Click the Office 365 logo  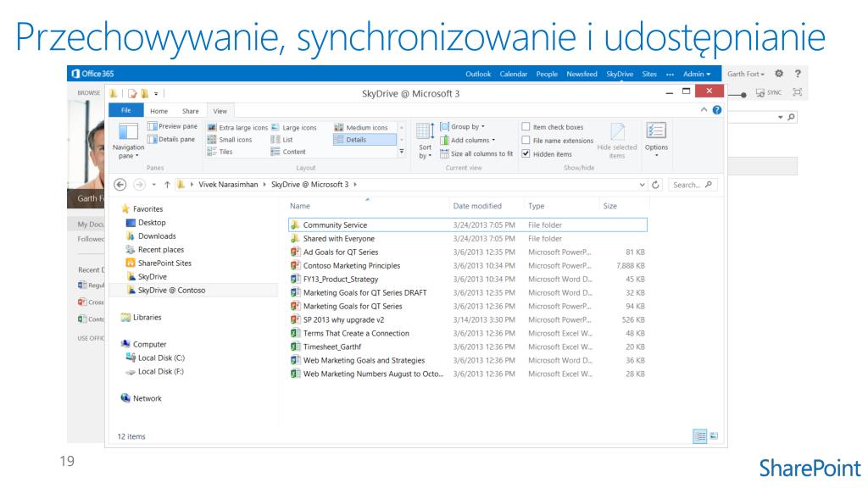pyautogui.click(x=92, y=74)
